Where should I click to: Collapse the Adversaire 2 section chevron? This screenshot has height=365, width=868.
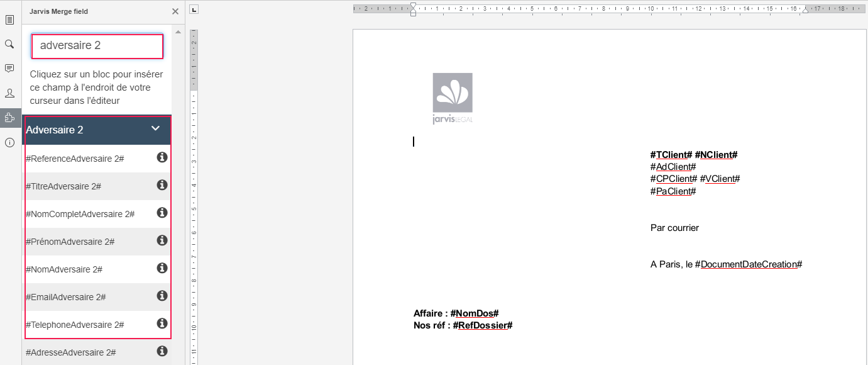(x=156, y=128)
